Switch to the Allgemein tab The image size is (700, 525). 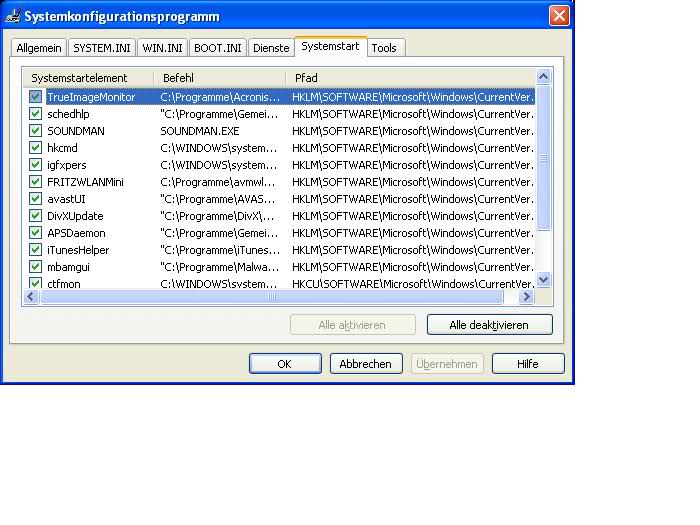pos(39,48)
